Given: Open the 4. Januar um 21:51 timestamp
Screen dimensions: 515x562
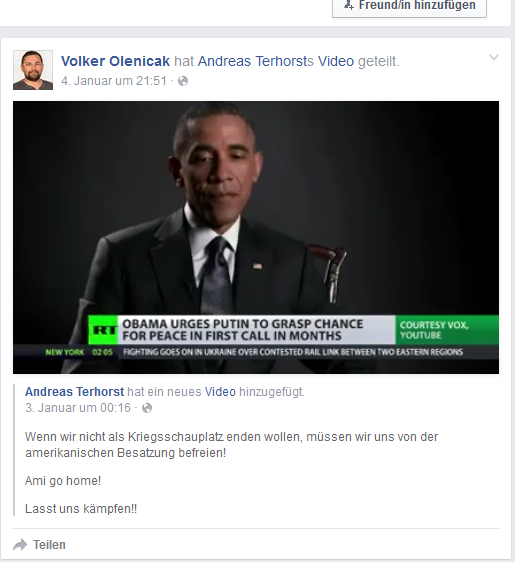Looking at the screenshot, I should (x=114, y=81).
